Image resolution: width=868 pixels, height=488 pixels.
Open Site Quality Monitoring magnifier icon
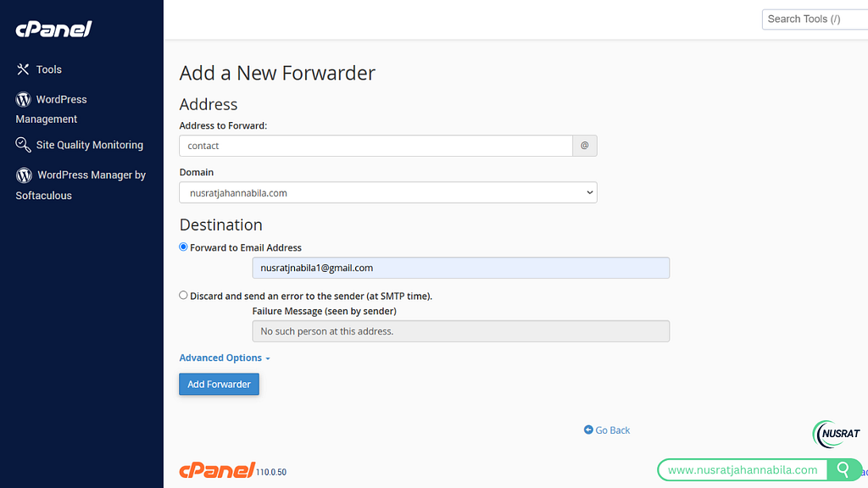coord(23,145)
